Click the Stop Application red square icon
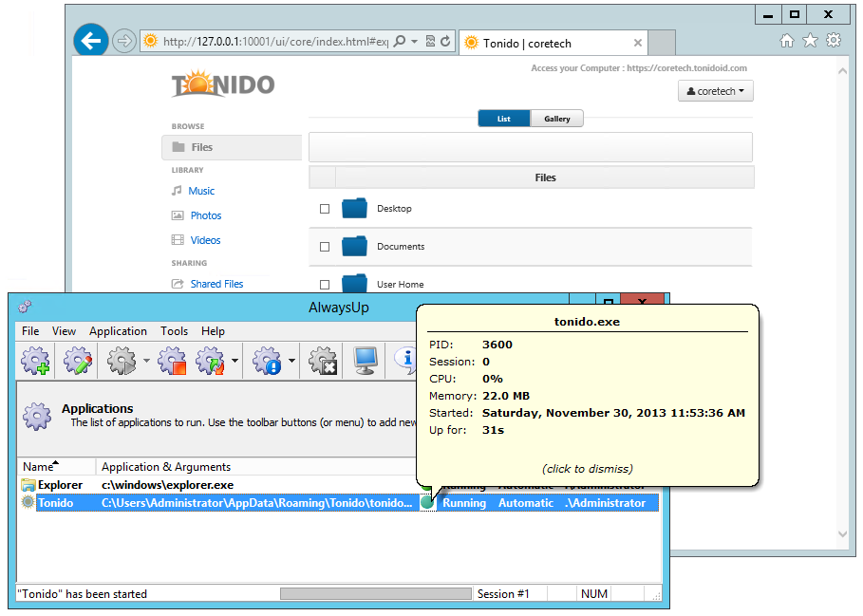 (x=172, y=361)
